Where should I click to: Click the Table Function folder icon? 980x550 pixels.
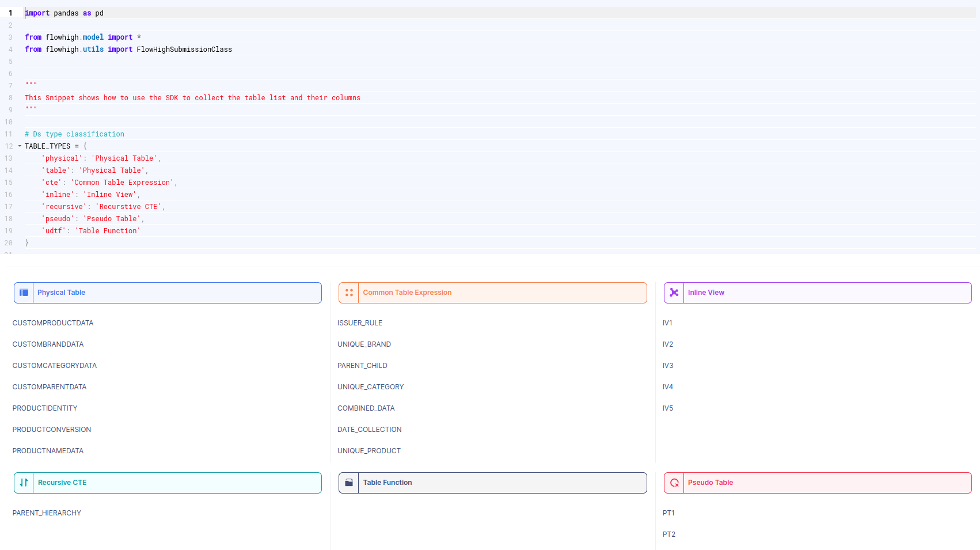point(349,483)
